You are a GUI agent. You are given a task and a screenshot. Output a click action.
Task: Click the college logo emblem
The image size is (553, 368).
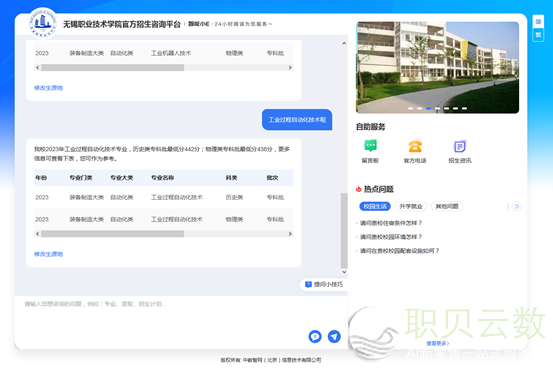pos(42,23)
